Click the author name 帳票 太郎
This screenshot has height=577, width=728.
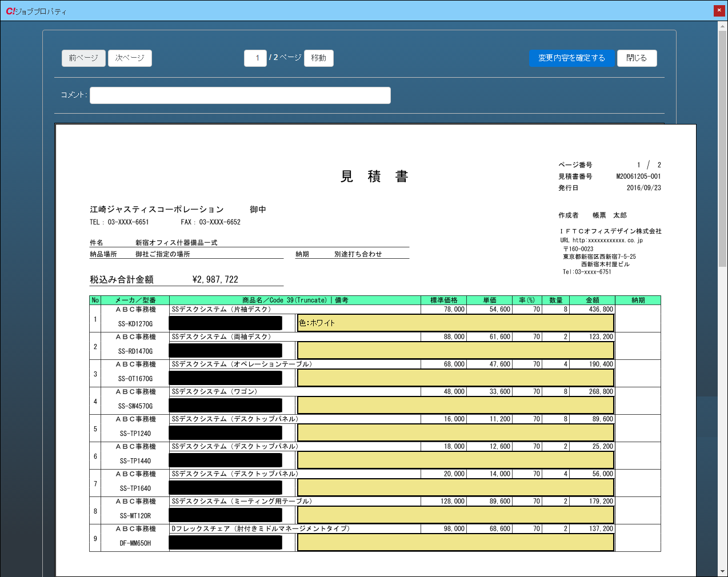click(x=610, y=215)
